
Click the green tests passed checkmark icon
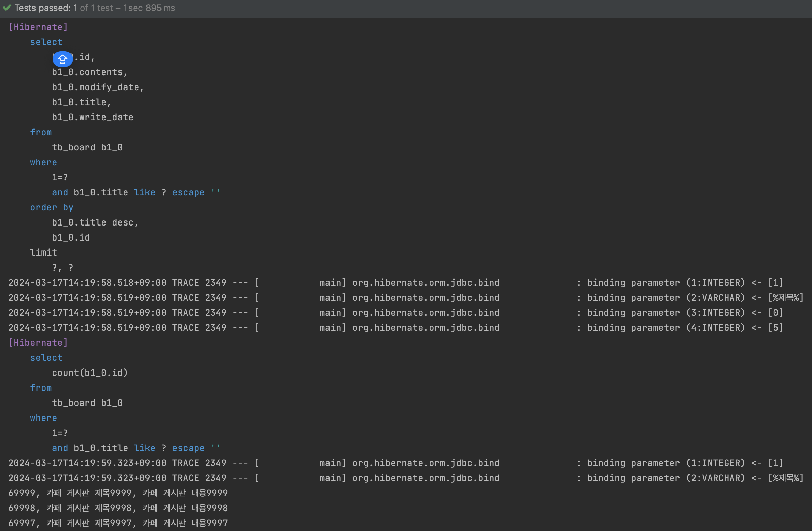[7, 8]
